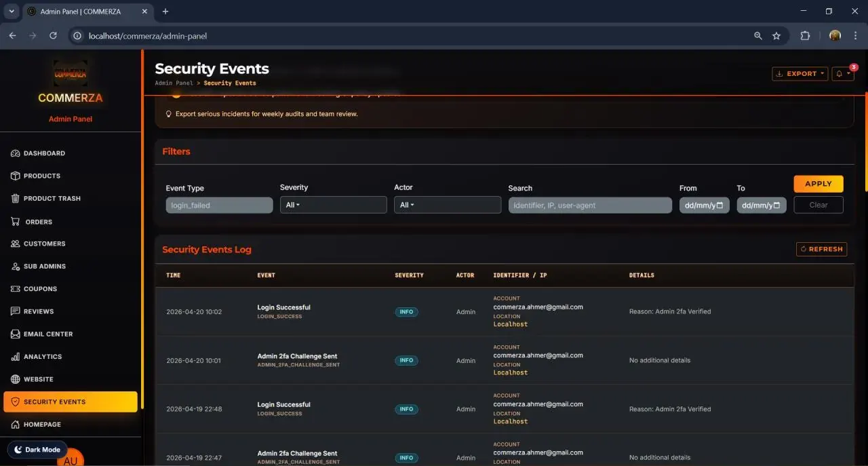The height and width of the screenshot is (466, 868).
Task: Click the AU user avatar
Action: point(71,459)
